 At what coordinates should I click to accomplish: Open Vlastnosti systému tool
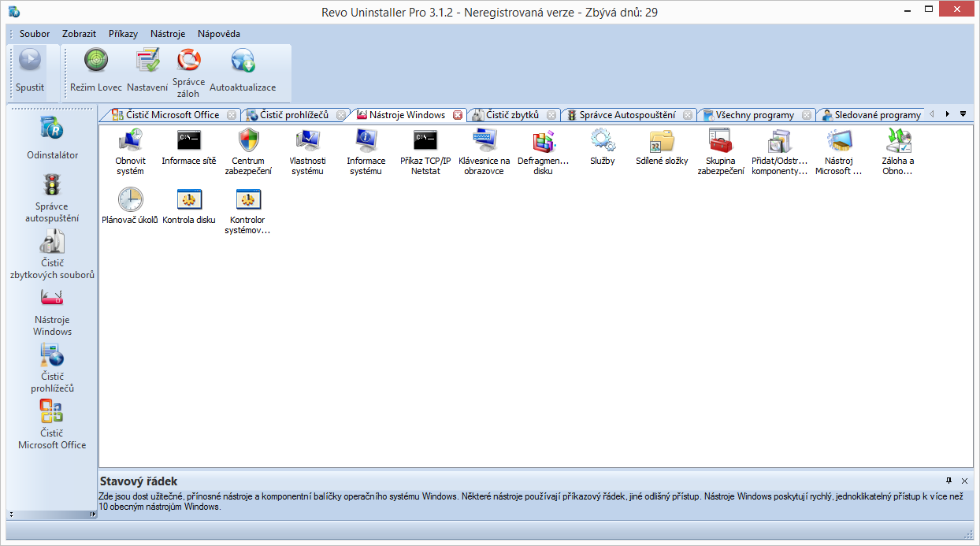point(307,151)
